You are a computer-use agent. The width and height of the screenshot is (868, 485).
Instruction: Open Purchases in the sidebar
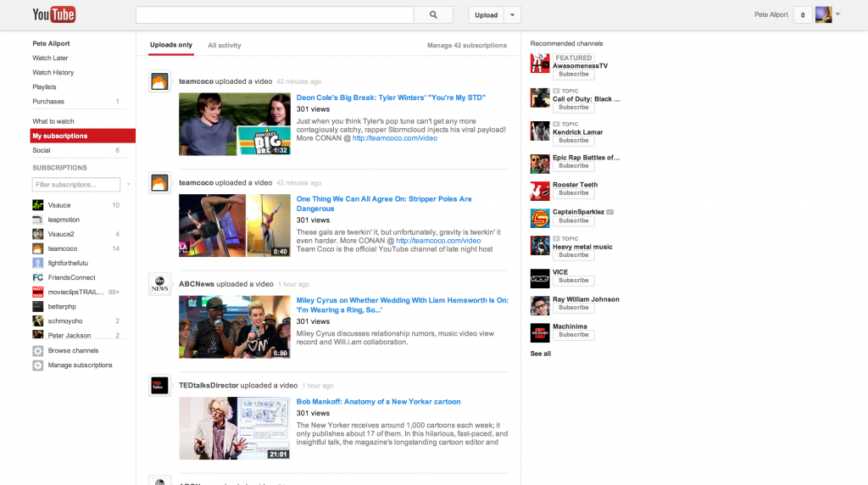48,101
